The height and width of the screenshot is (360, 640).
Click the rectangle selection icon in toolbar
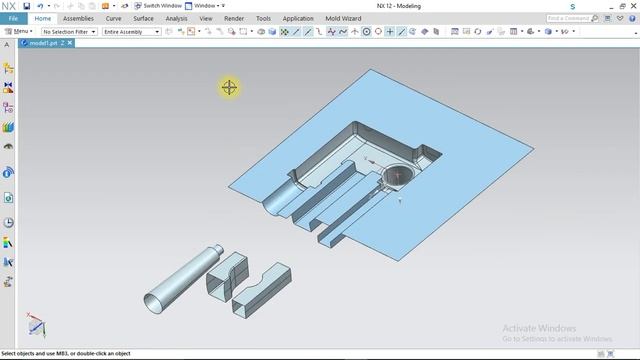pos(243,31)
